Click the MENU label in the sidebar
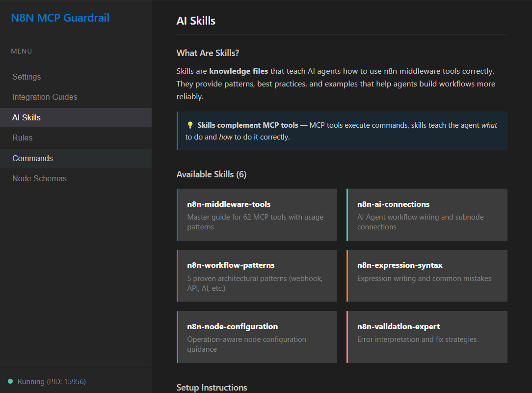The height and width of the screenshot is (393, 532). click(x=21, y=51)
